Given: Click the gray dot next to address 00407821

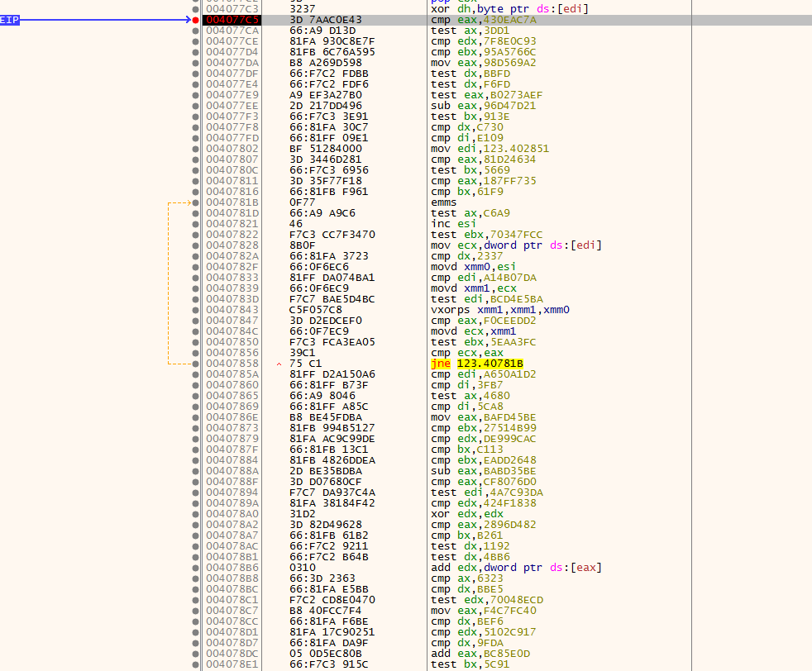Looking at the screenshot, I should tap(193, 223).
